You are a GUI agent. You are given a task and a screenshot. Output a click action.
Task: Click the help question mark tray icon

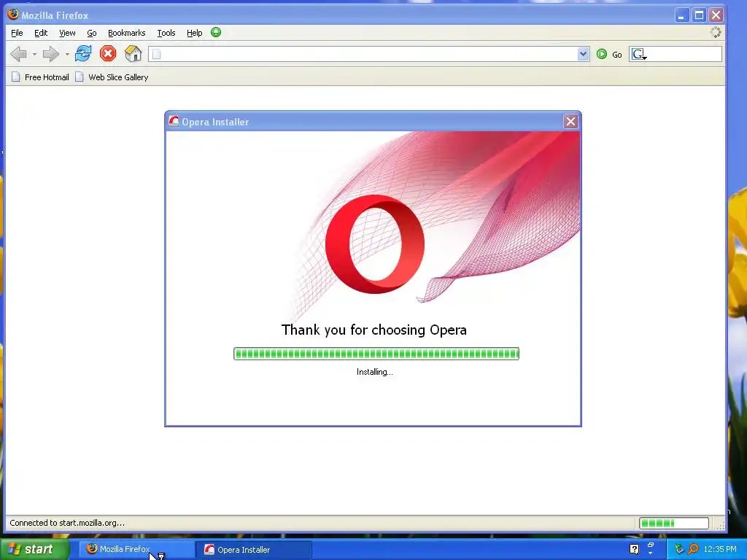634,549
